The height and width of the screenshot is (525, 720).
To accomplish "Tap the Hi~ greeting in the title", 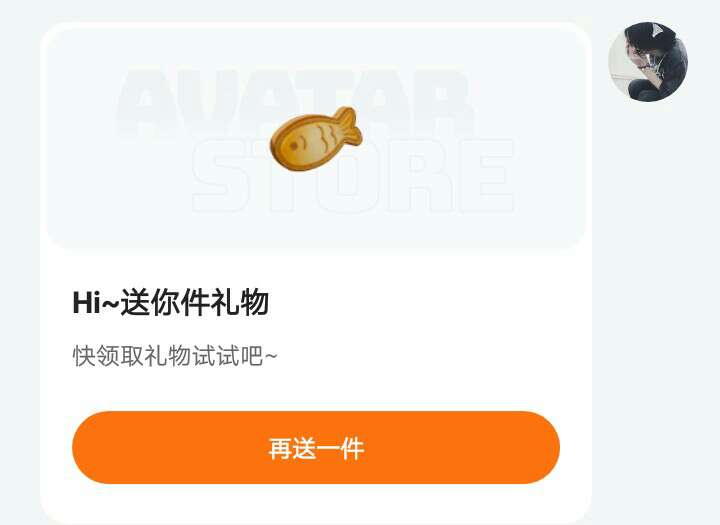I will [x=96, y=303].
